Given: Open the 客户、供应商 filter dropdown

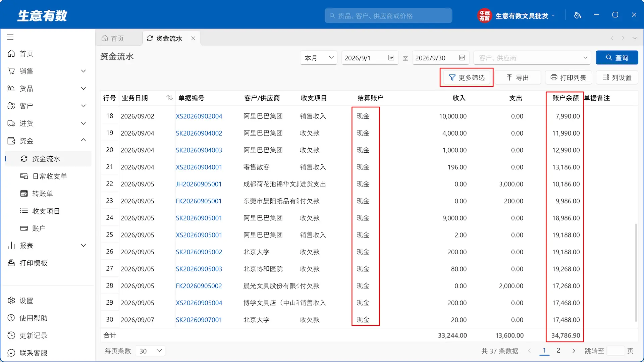Looking at the screenshot, I should [533, 58].
